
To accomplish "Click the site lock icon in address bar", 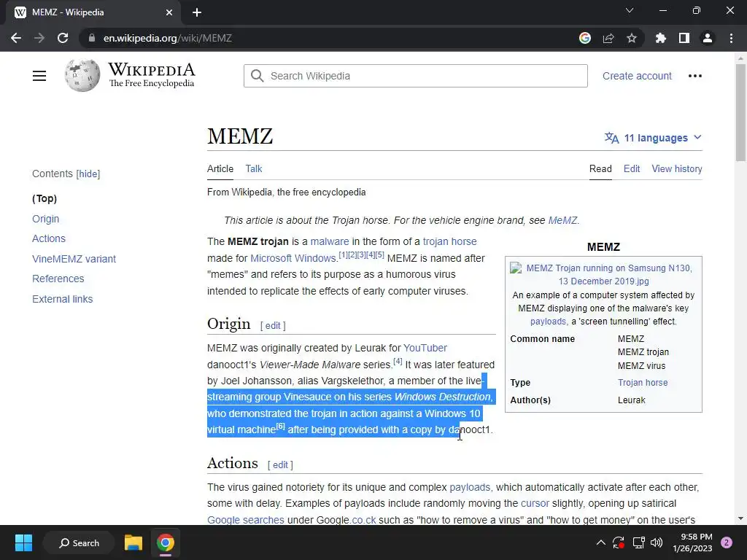I will [x=92, y=38].
